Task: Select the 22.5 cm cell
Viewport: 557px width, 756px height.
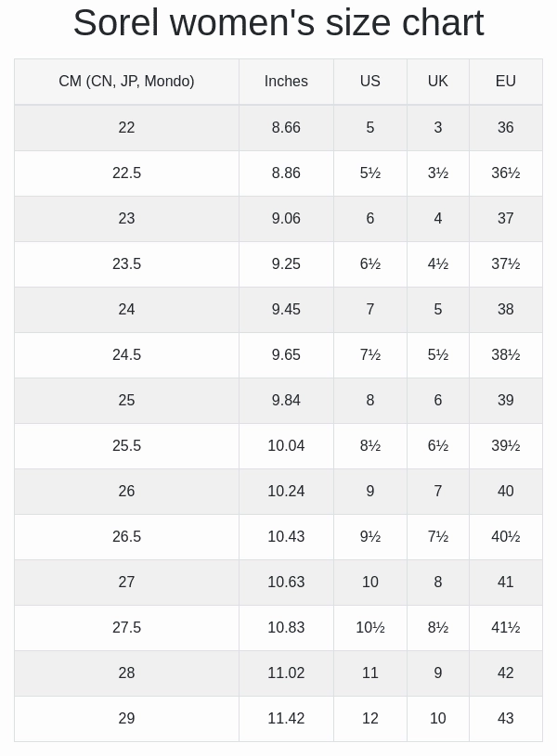Action: point(126,173)
